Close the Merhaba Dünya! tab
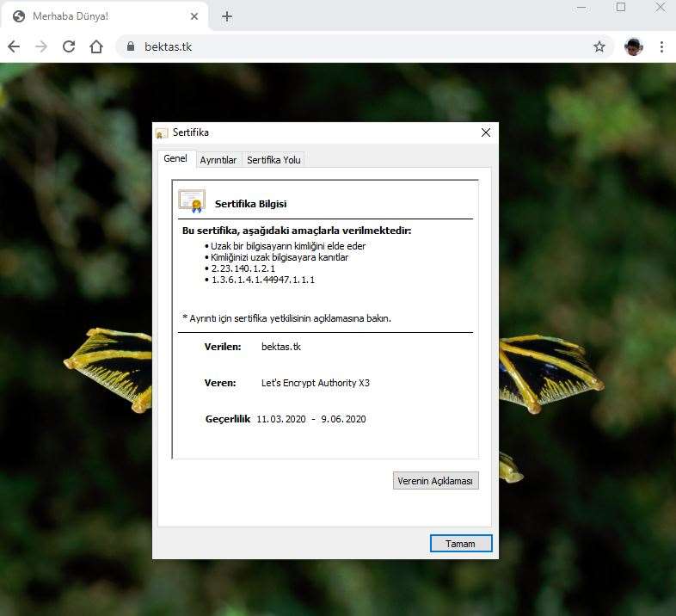The height and width of the screenshot is (616, 676). point(194,16)
